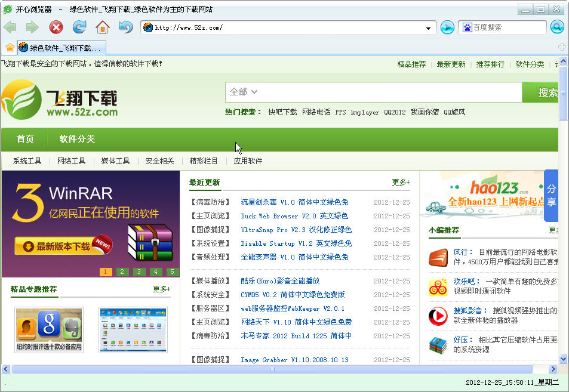Click the WinRAR books icon in banner
Screen dimensions: 569x392
(x=150, y=242)
